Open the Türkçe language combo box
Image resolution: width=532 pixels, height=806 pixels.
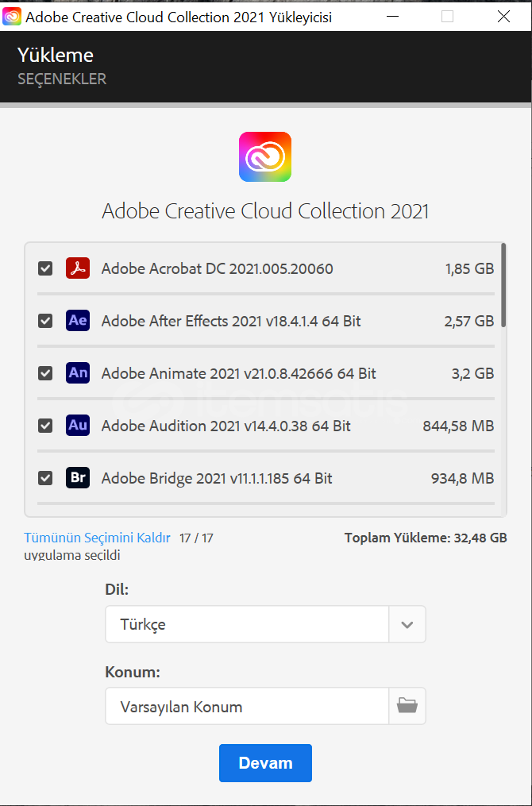[x=247, y=624]
